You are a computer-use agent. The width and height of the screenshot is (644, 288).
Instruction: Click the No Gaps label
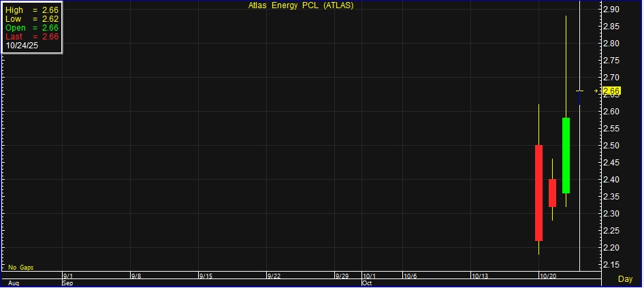[x=21, y=268]
